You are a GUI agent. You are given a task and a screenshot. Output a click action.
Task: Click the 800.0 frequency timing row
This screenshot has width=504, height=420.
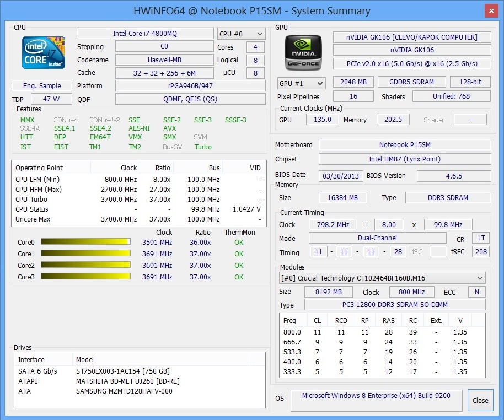[x=382, y=332]
